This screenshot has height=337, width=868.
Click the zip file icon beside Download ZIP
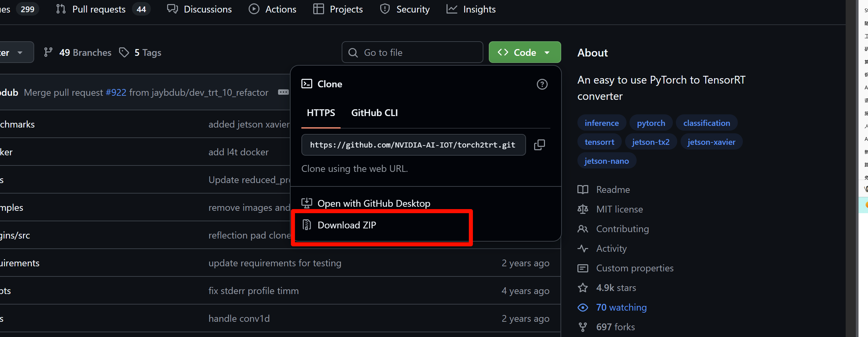point(306,225)
